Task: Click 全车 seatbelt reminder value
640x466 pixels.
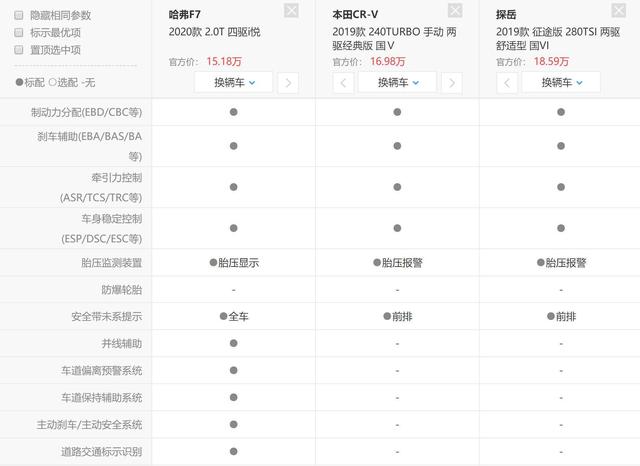Action: coord(234,317)
